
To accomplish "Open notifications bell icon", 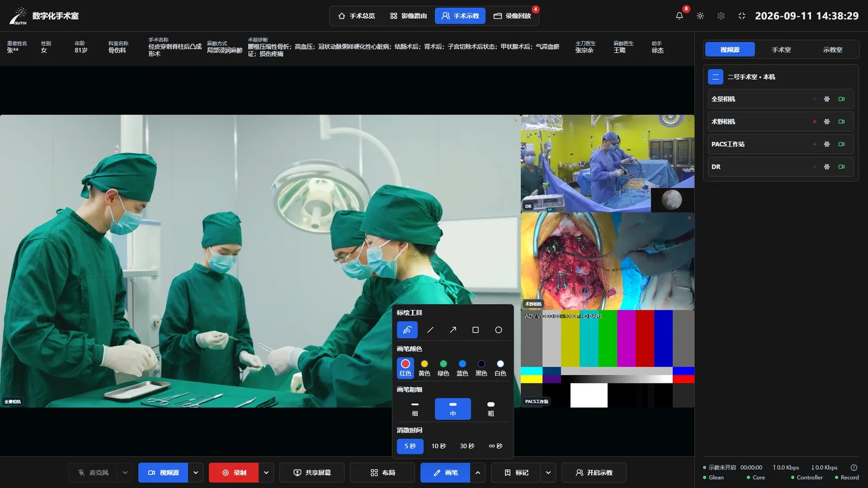I will pyautogui.click(x=679, y=16).
